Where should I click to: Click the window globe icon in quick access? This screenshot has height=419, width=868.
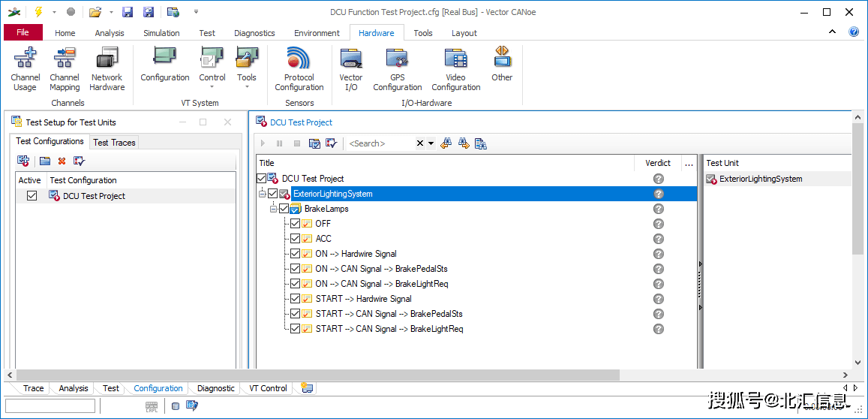pos(173,12)
